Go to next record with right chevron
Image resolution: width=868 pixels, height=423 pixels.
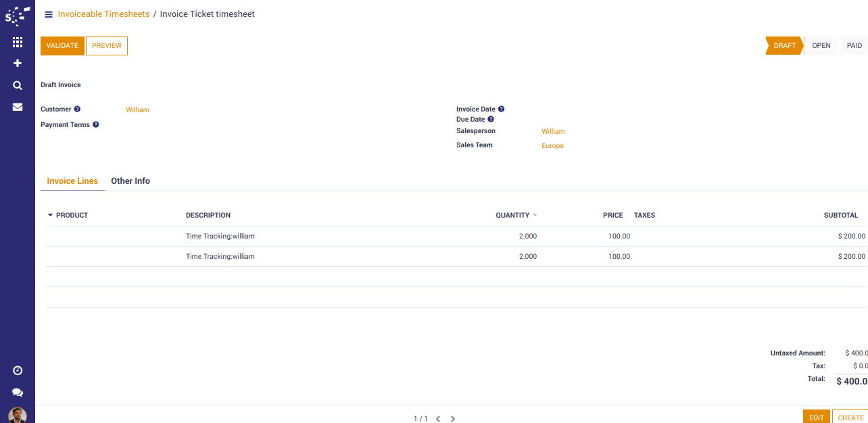(x=453, y=419)
